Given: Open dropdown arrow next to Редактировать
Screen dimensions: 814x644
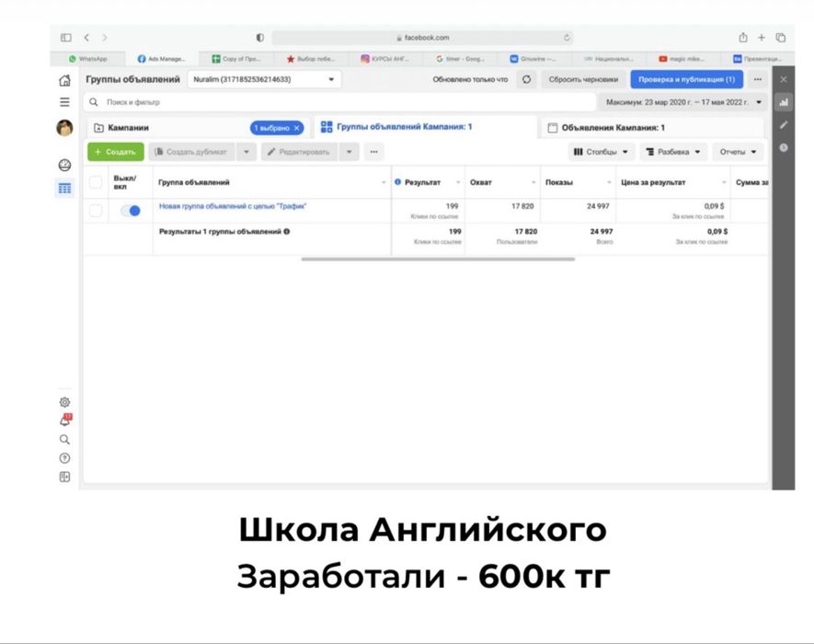Looking at the screenshot, I should coord(349,152).
